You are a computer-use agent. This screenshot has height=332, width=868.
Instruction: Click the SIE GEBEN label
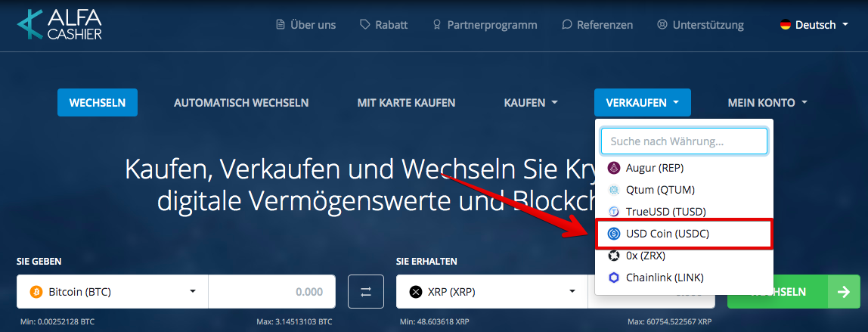tap(39, 261)
